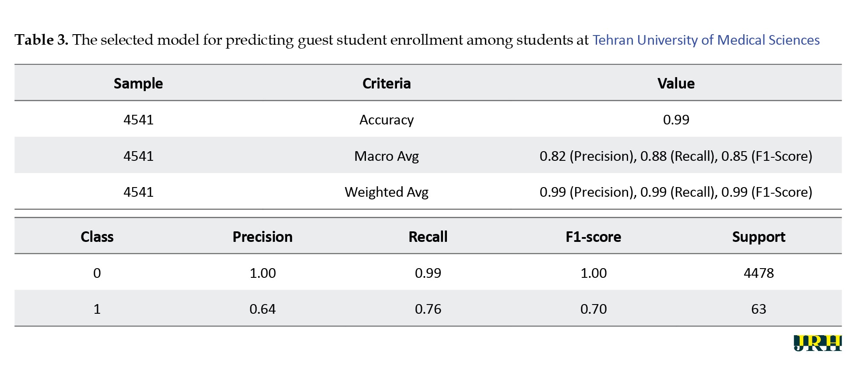The image size is (868, 365).
Task: Select the F1-score column header
Action: pyautogui.click(x=593, y=237)
